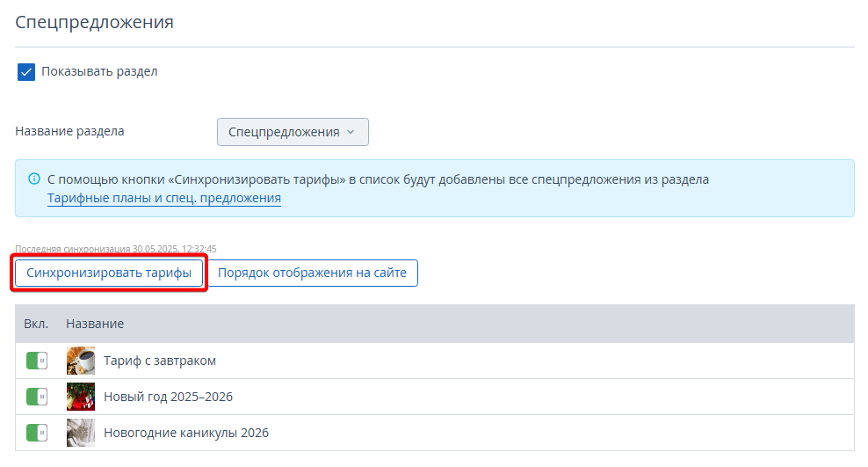Viewport: 868px width, 467px height.
Task: Uncheck the "Показывать раздел" checkbox
Action: pos(26,72)
